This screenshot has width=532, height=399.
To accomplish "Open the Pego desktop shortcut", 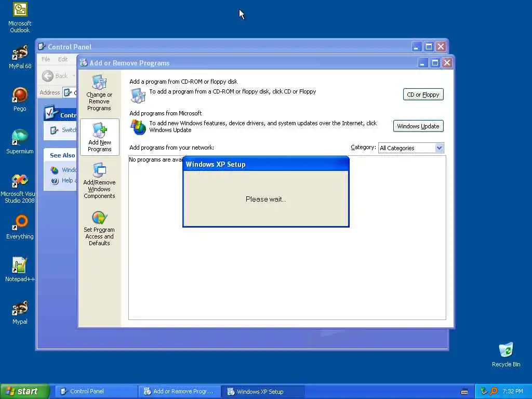I will point(20,99).
